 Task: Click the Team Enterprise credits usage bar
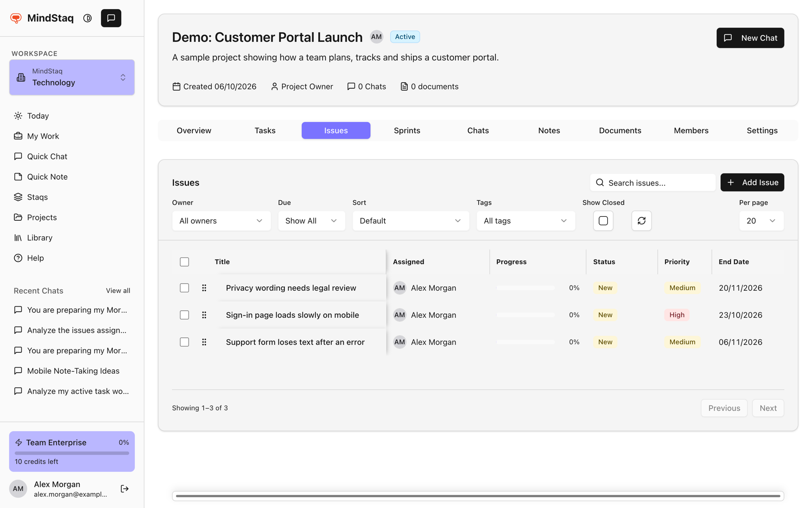pyautogui.click(x=72, y=453)
